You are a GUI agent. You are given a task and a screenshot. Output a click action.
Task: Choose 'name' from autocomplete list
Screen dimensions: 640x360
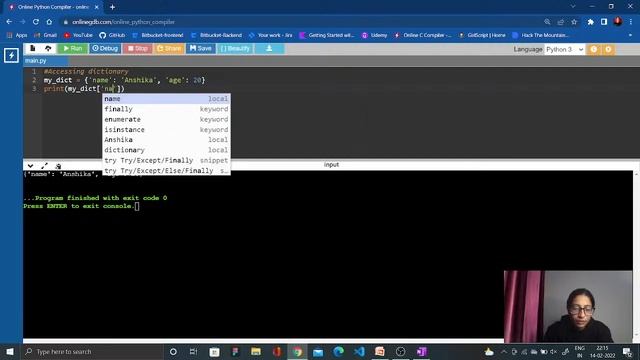166,99
